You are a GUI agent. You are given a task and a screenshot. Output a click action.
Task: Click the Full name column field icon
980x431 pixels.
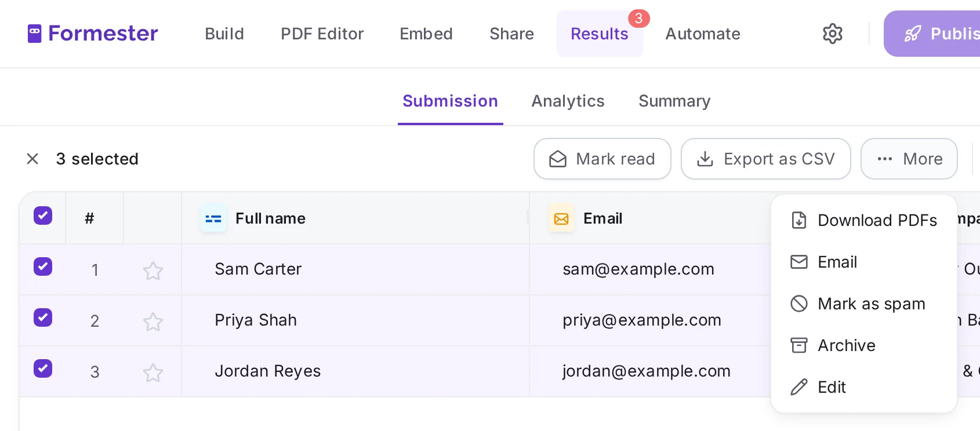click(x=213, y=218)
